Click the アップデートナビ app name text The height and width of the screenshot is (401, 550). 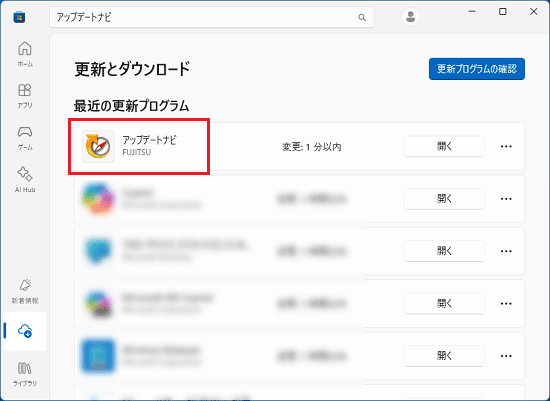[x=149, y=140]
